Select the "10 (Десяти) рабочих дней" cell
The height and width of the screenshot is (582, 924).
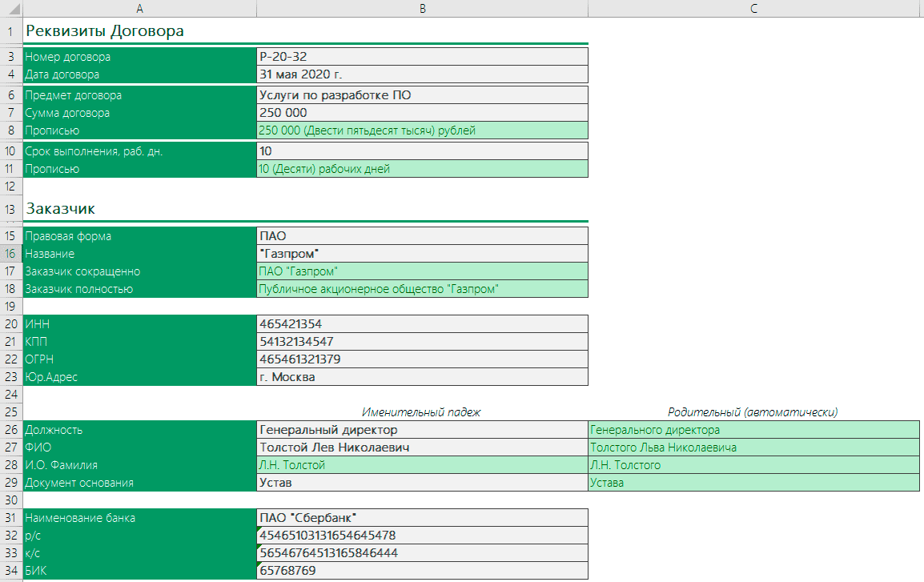tap(422, 169)
